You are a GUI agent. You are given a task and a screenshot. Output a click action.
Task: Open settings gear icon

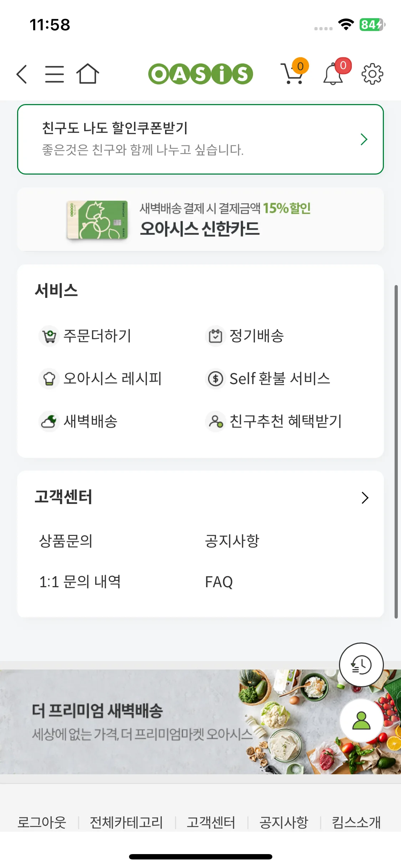pyautogui.click(x=372, y=74)
